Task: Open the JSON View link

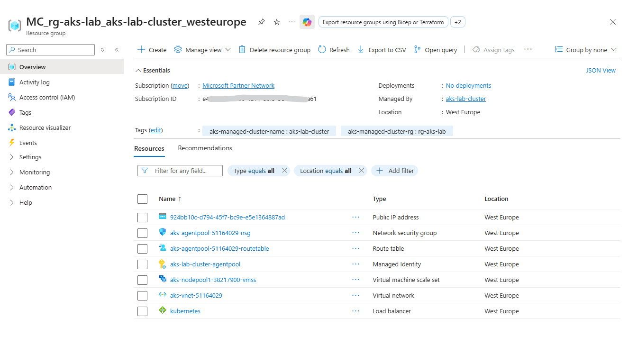Action: tap(601, 71)
